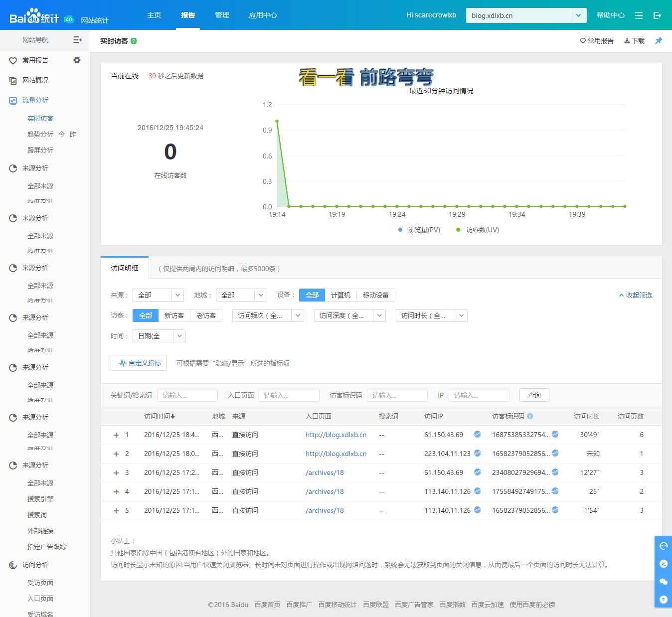Image resolution: width=672 pixels, height=617 pixels.
Task: Click IP input field
Action: (479, 395)
